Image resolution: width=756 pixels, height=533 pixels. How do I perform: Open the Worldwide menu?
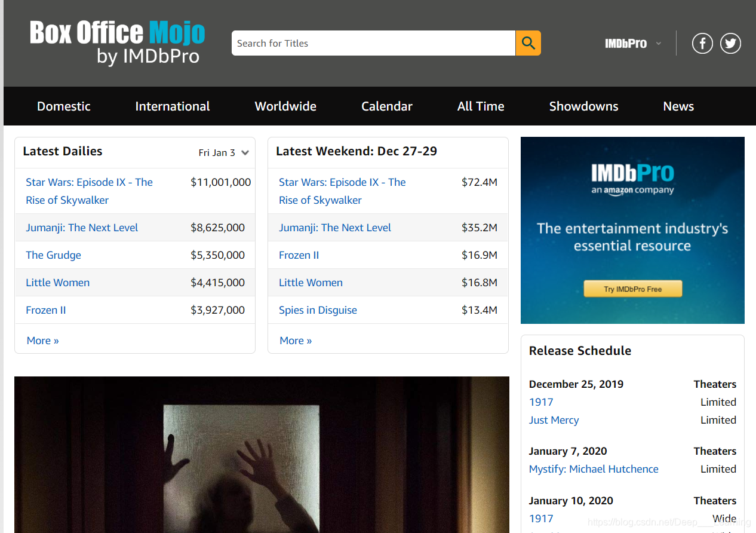click(x=285, y=106)
